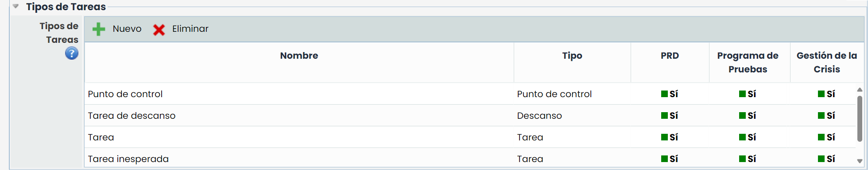
Task: Click the red X Eliminar icon
Action: coord(159,30)
